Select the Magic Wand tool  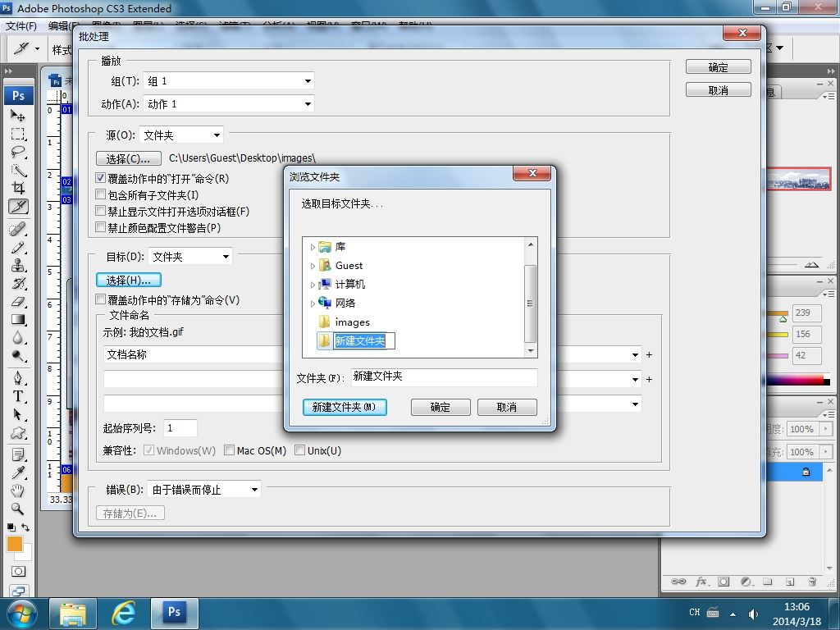click(x=18, y=171)
